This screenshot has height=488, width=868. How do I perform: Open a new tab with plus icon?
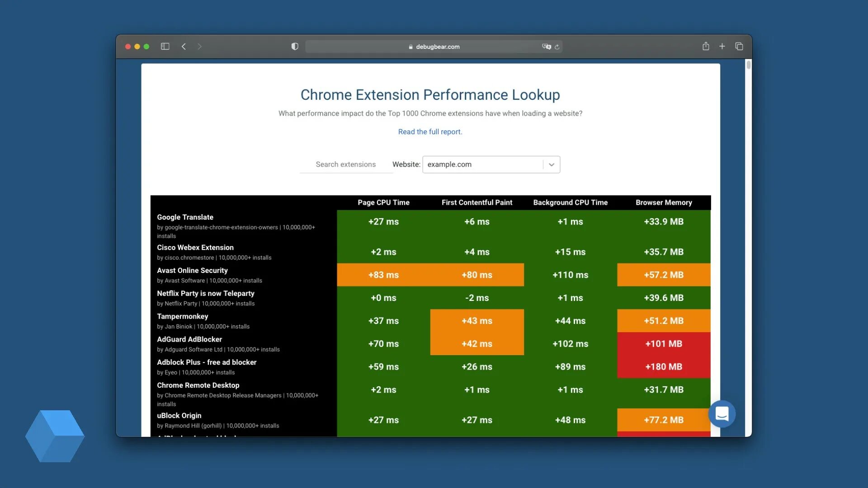coord(722,46)
